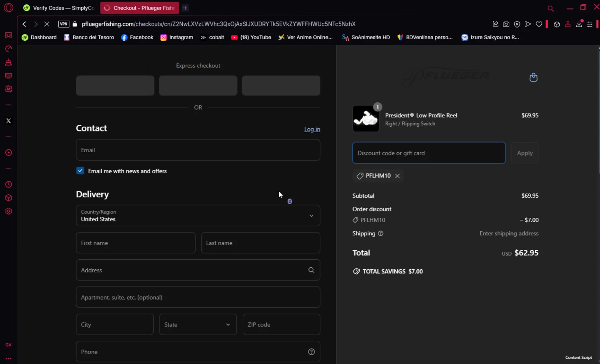Click the Apartment, suite field

tap(198, 297)
